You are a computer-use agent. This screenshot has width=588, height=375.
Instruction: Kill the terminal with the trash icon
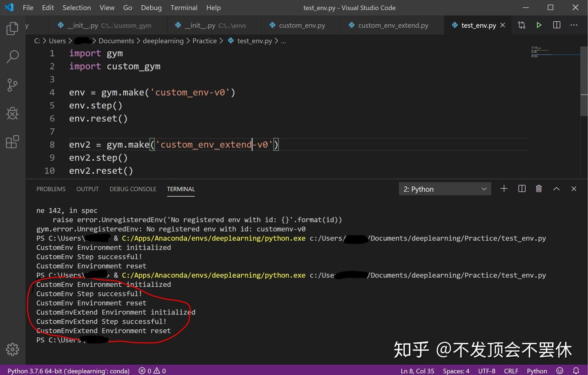[x=539, y=188]
